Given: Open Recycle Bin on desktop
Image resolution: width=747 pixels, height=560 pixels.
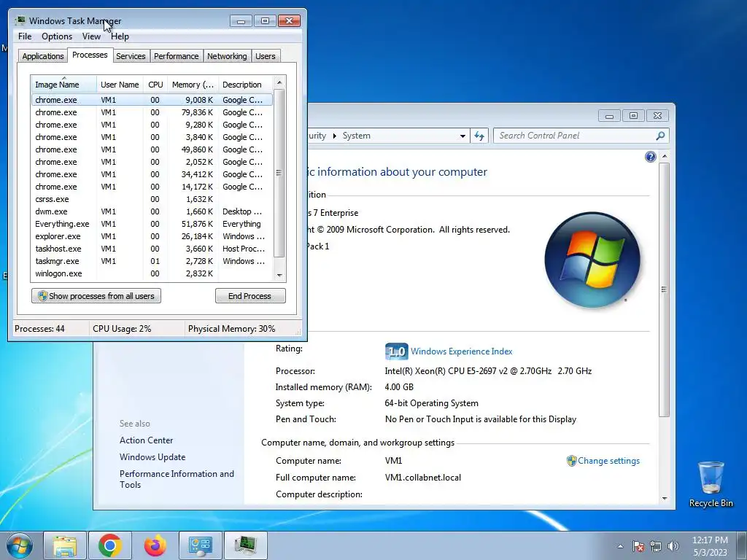Looking at the screenshot, I should pyautogui.click(x=711, y=484).
